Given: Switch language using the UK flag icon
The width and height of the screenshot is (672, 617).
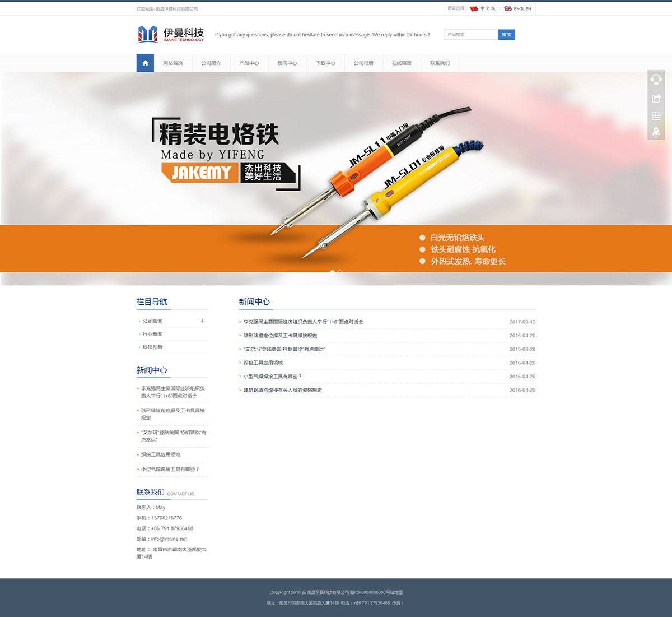Looking at the screenshot, I should pos(508,9).
